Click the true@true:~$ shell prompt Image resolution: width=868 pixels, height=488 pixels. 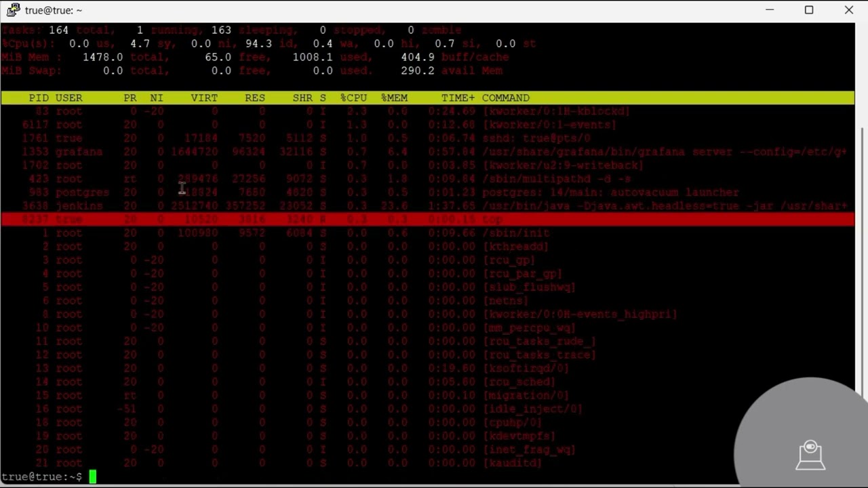pyautogui.click(x=42, y=477)
